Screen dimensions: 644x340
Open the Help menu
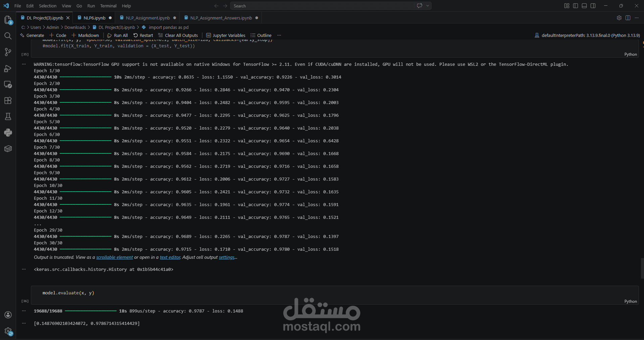pyautogui.click(x=127, y=6)
